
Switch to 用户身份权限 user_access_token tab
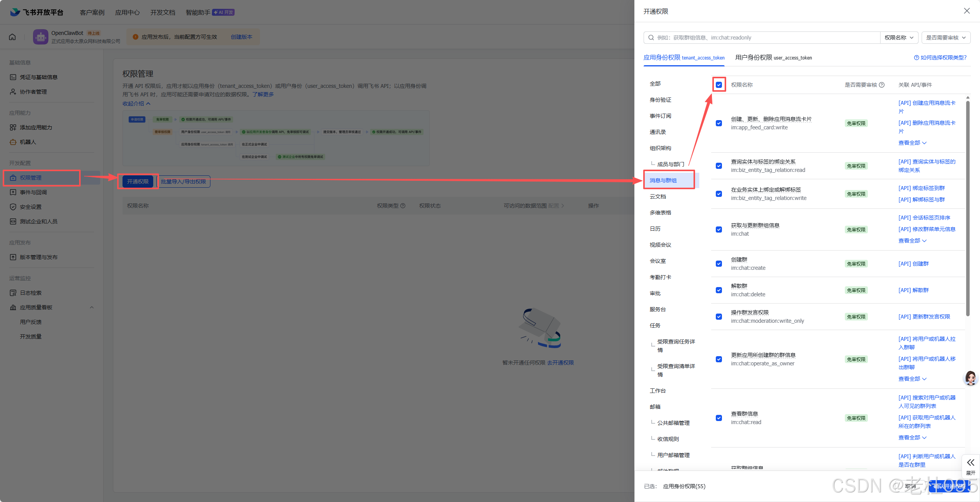click(x=773, y=58)
